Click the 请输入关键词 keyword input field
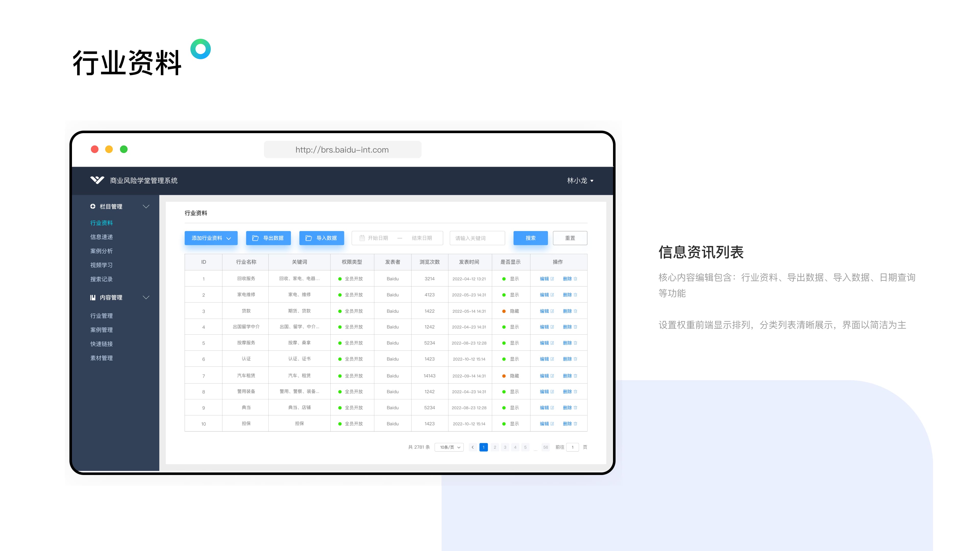Screen dimensions: 980x551 477,238
